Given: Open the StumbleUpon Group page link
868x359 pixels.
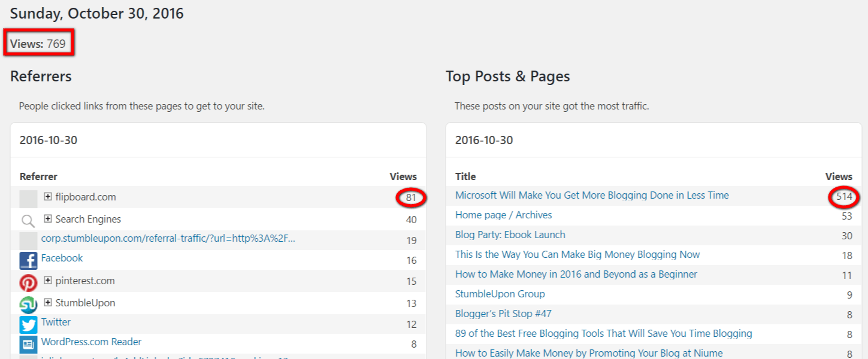Looking at the screenshot, I should click(x=500, y=294).
